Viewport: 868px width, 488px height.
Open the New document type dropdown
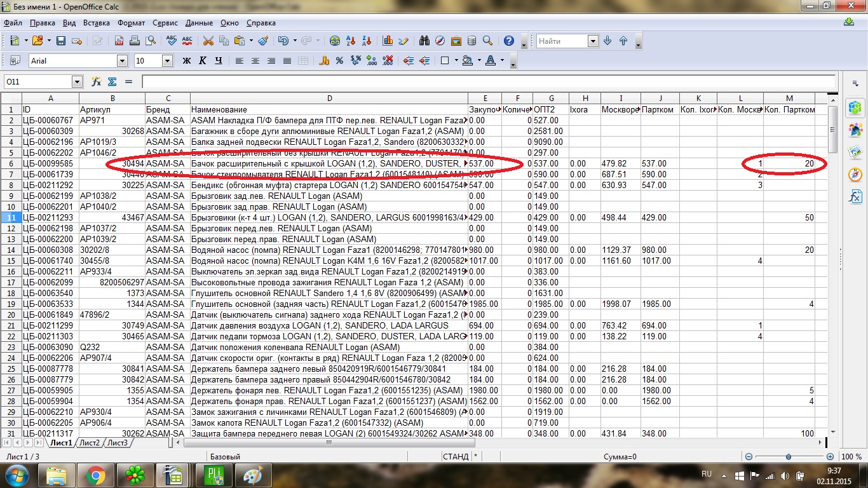coord(25,41)
